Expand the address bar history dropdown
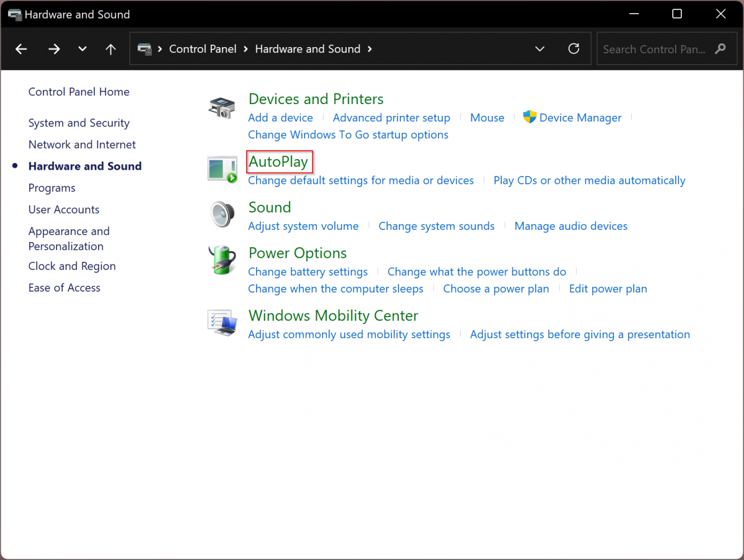 (x=540, y=49)
